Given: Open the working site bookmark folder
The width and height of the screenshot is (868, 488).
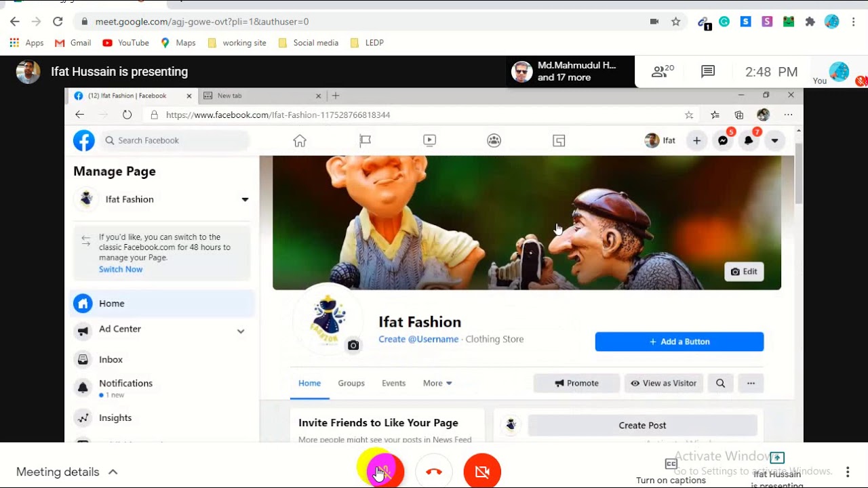Looking at the screenshot, I should [237, 43].
